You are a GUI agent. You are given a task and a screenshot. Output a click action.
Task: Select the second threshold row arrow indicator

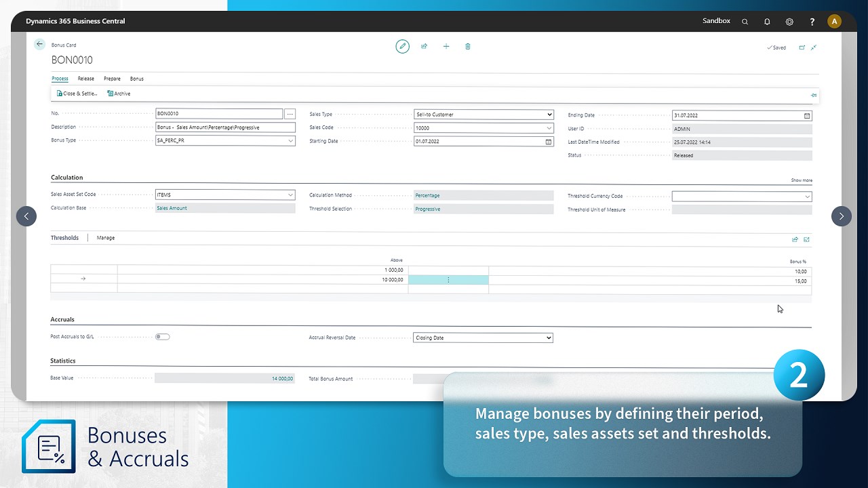83,279
